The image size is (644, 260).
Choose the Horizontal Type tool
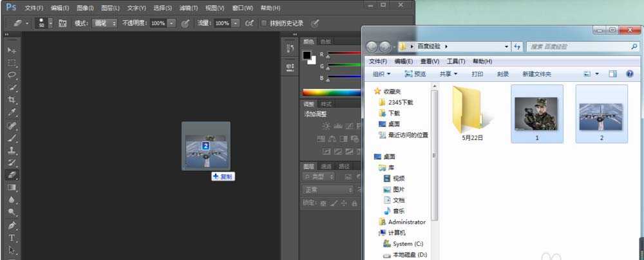pyautogui.click(x=12, y=238)
